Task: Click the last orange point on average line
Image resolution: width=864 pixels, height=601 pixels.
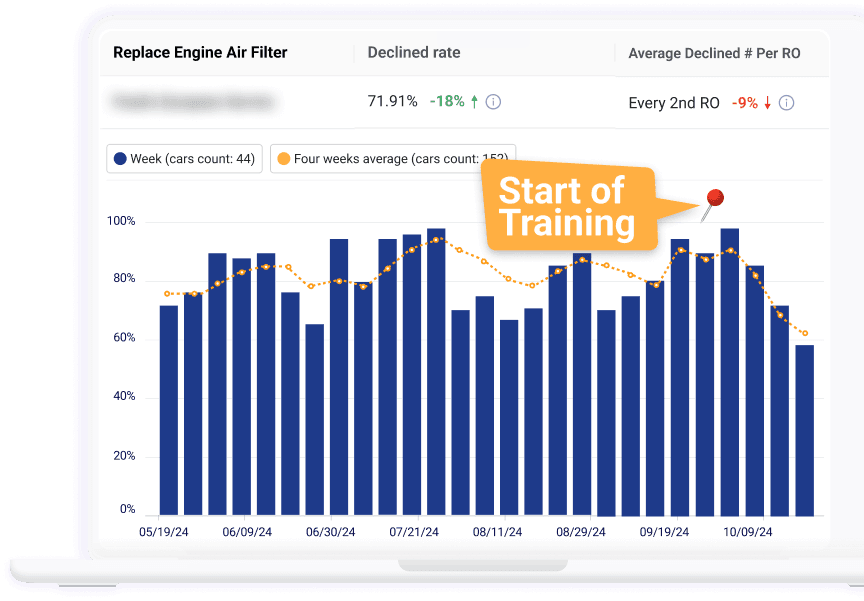Action: click(804, 334)
